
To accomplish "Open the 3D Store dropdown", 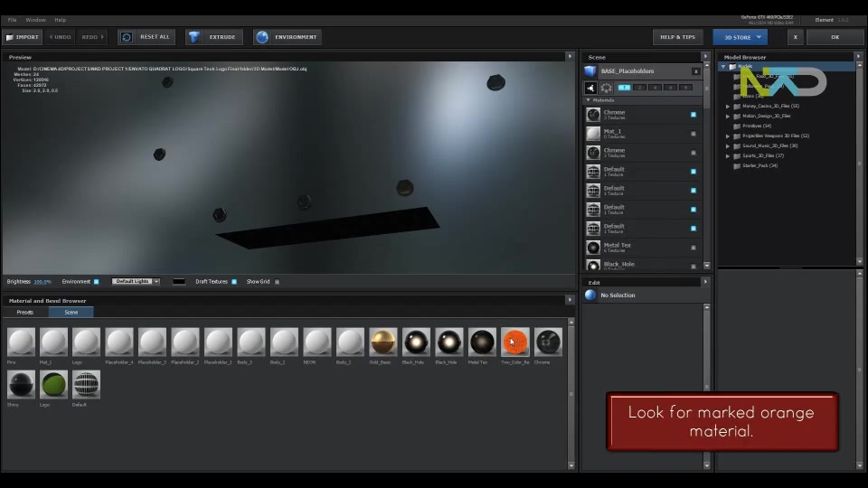I will [x=741, y=37].
